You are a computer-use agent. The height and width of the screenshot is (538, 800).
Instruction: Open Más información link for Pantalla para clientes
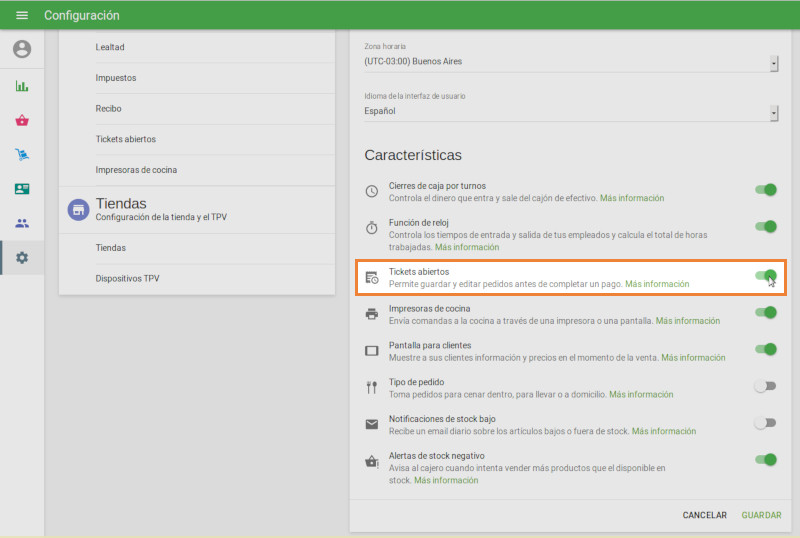coord(693,357)
